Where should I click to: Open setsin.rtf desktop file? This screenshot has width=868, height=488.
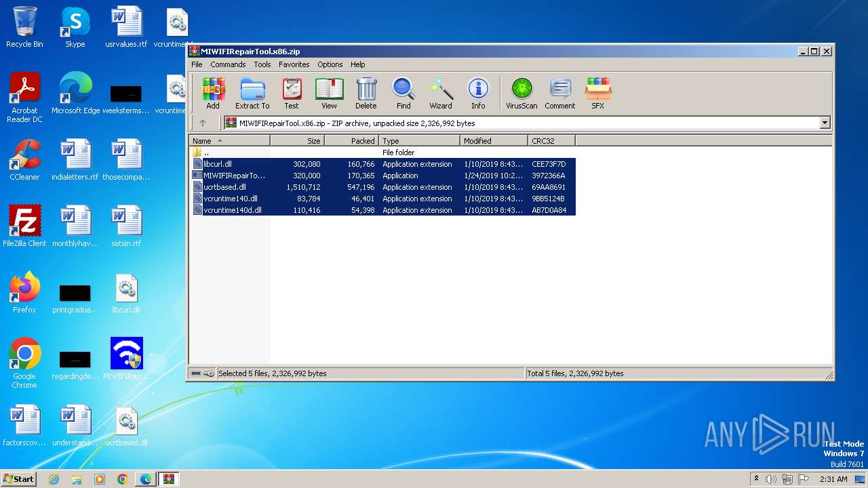click(x=126, y=226)
